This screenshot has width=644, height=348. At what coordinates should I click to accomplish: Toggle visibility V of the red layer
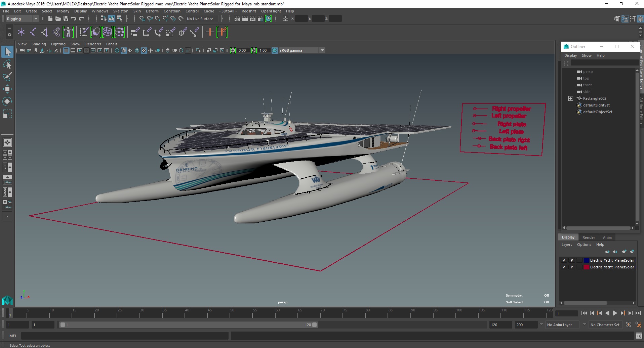coord(564,267)
